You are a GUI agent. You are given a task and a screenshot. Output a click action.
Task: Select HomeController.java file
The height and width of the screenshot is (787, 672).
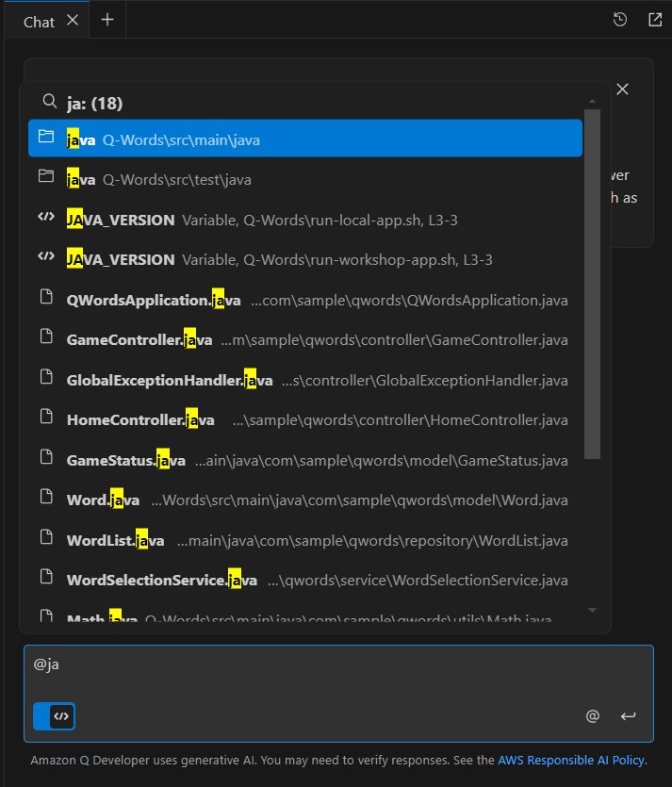pyautogui.click(x=305, y=419)
